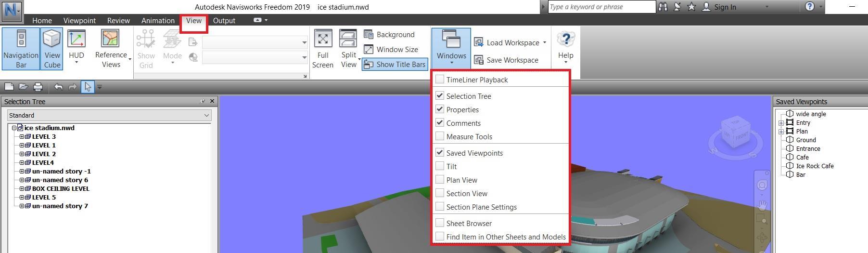Open the Load Workspace dropdown arrow
868x253 pixels.
pos(545,42)
